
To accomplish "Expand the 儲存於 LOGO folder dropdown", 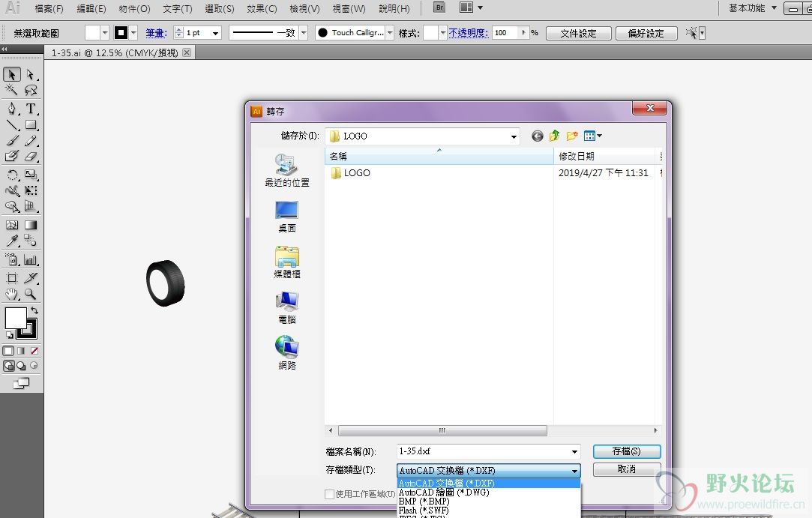I will pyautogui.click(x=514, y=136).
